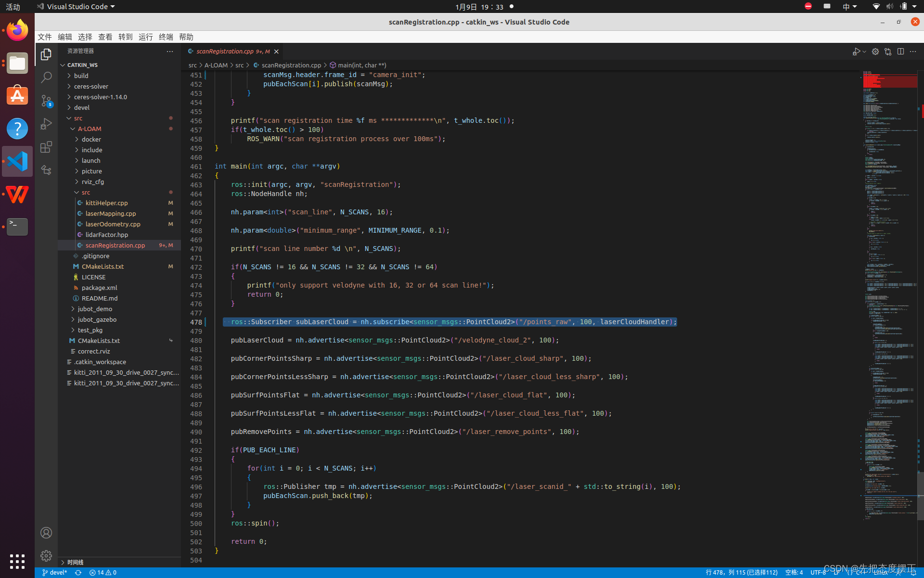Screen dimensions: 924x578
Task: Open the Run menu
Action: pos(145,37)
